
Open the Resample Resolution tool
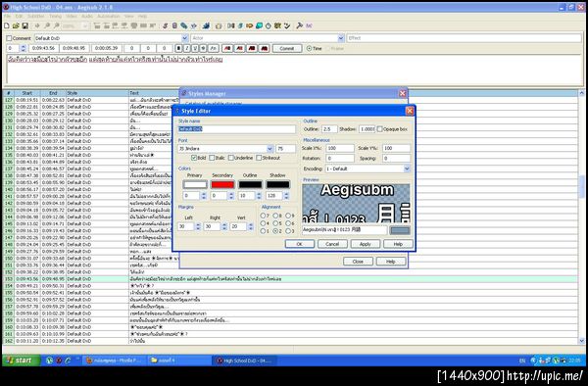259,25
